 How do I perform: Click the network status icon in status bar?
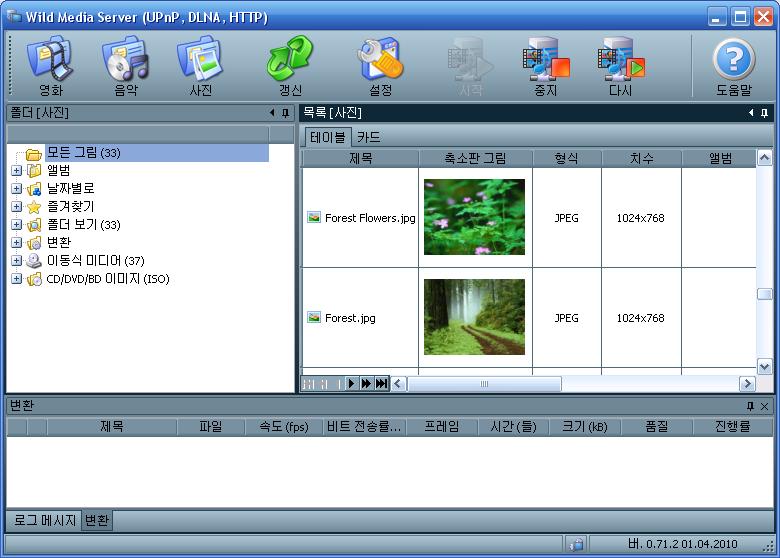[x=577, y=544]
